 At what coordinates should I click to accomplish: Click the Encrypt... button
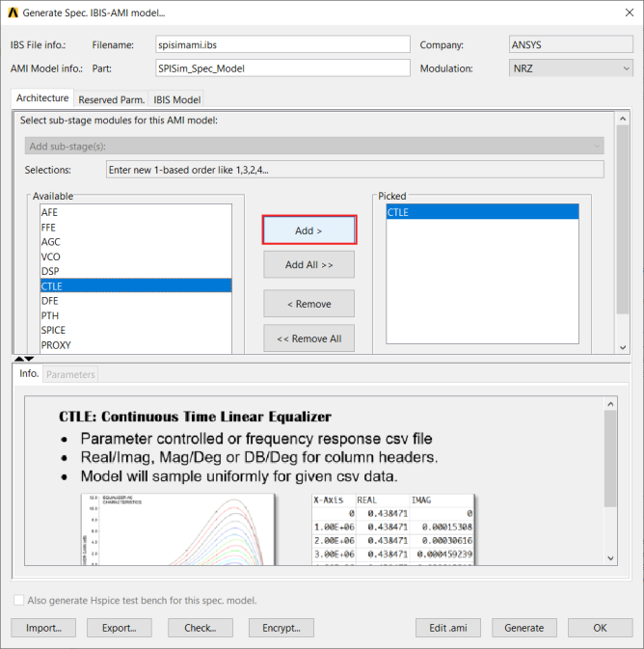click(x=282, y=628)
